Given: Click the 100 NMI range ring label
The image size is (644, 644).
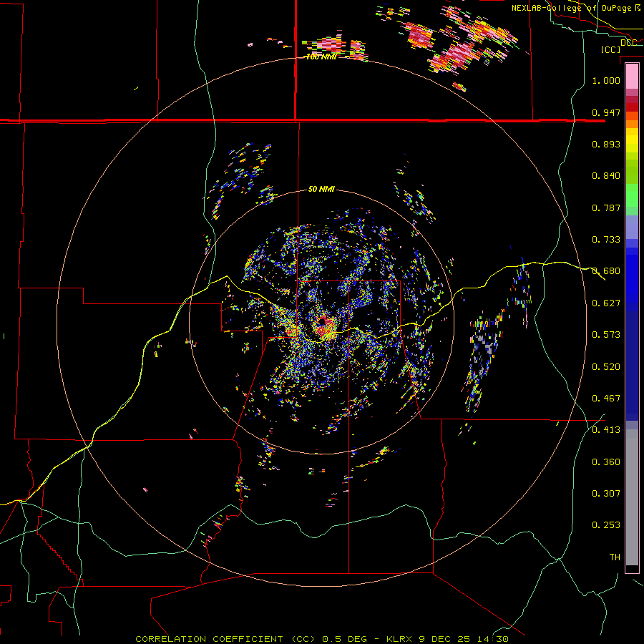Looking at the screenshot, I should [321, 57].
